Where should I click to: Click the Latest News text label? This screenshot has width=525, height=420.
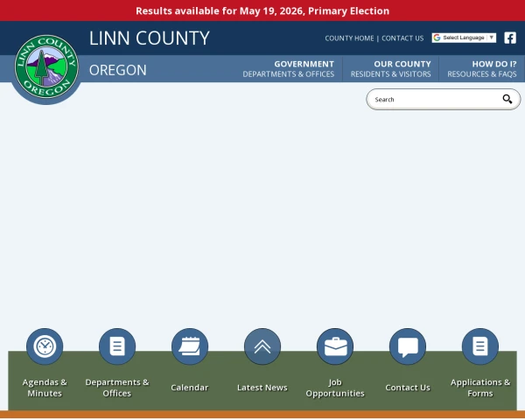[262, 388]
